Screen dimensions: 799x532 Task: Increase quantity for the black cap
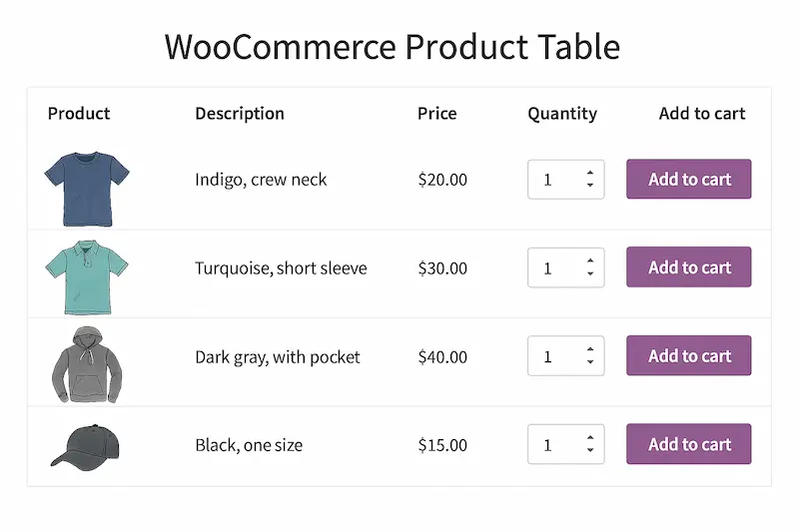click(590, 437)
